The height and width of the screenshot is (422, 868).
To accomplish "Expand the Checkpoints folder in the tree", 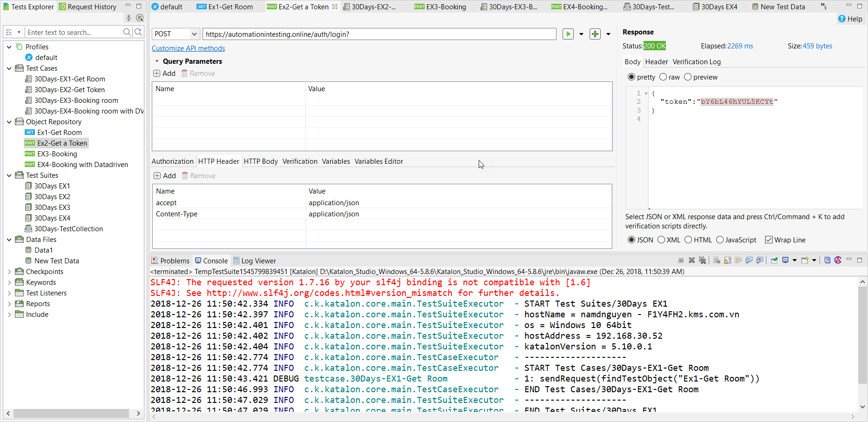I will (9, 272).
